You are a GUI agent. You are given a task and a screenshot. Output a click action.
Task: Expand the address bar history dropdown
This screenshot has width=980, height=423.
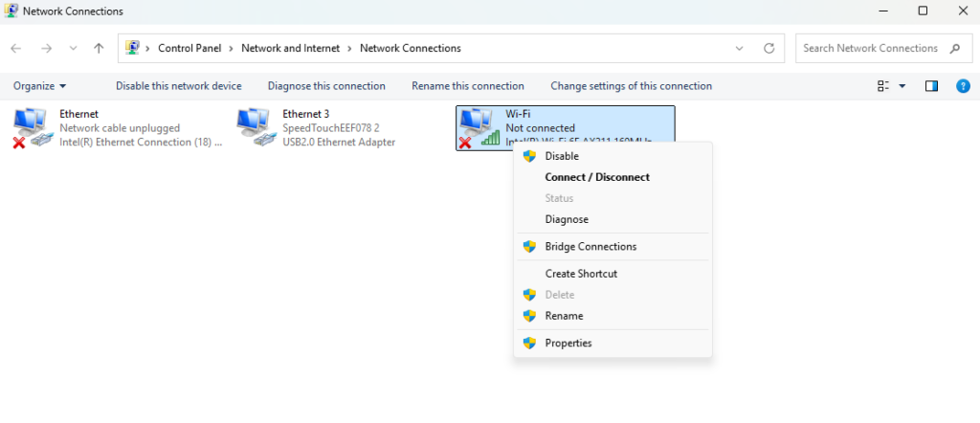pos(740,48)
